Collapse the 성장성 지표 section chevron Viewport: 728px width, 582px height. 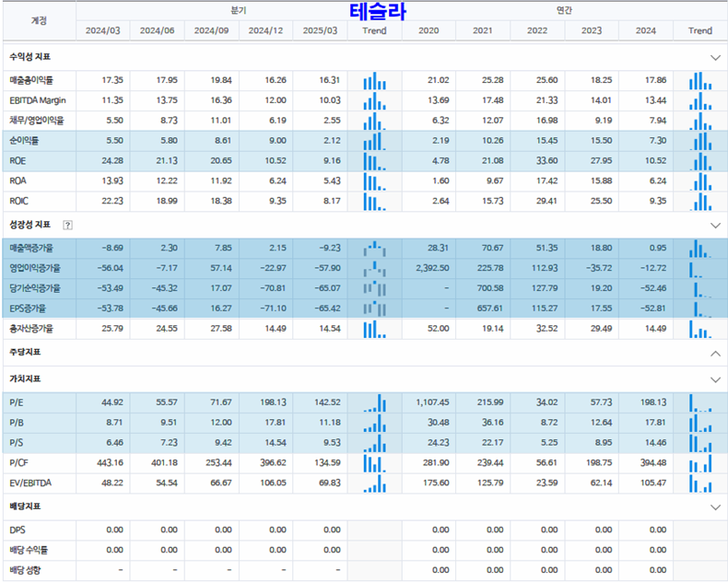pyautogui.click(x=715, y=225)
